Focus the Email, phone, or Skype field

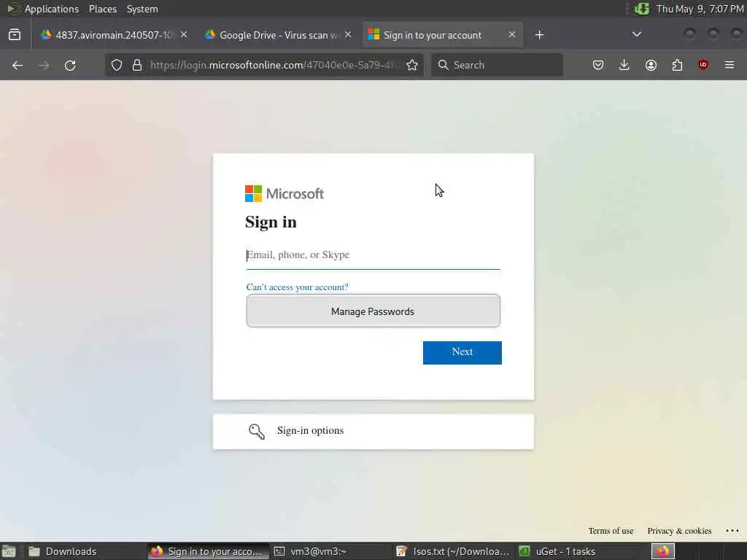tap(373, 255)
